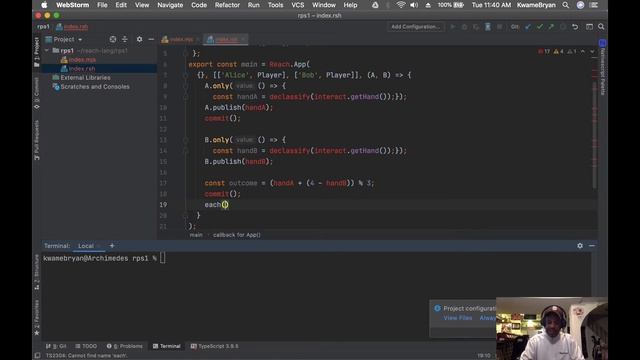This screenshot has height=360, width=640.
Task: Click the locate-in-project target icon
Action: 113,39
